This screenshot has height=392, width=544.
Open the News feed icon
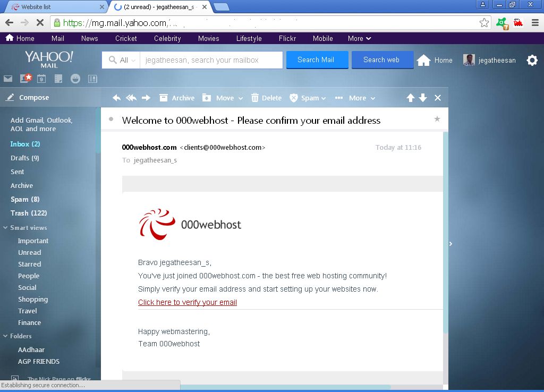point(92,79)
